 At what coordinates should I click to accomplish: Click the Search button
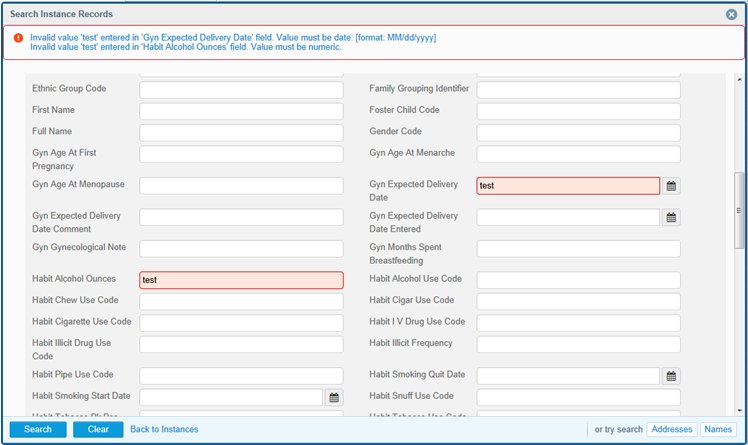point(38,429)
